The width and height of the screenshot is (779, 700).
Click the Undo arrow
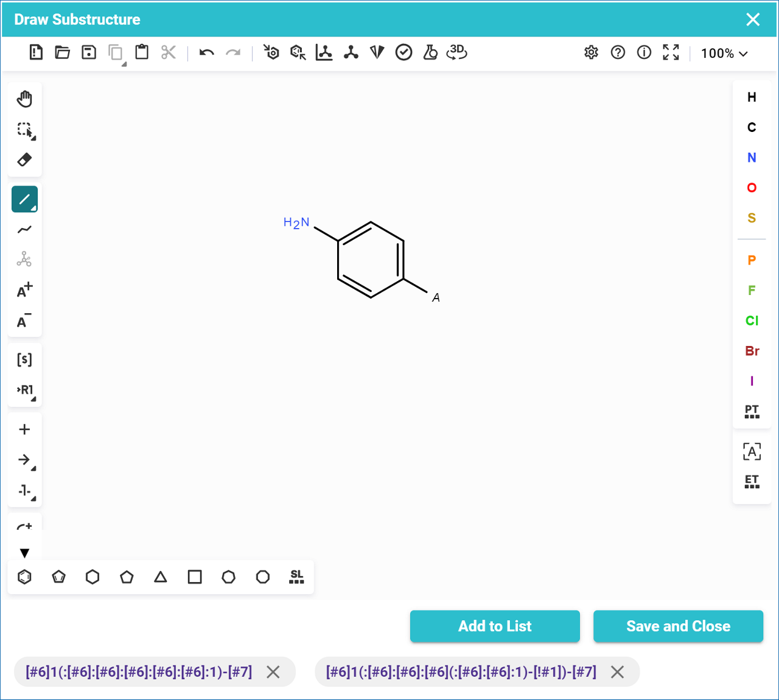pyautogui.click(x=207, y=53)
